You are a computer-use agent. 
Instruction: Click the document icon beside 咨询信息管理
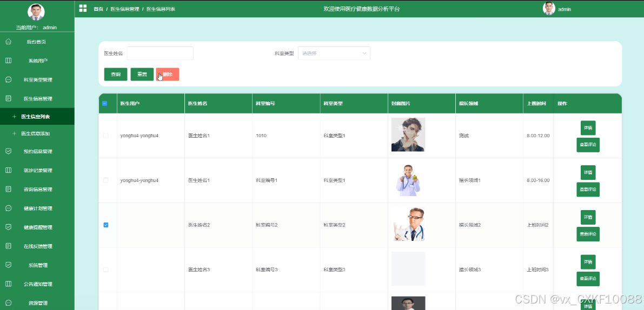pos(8,189)
